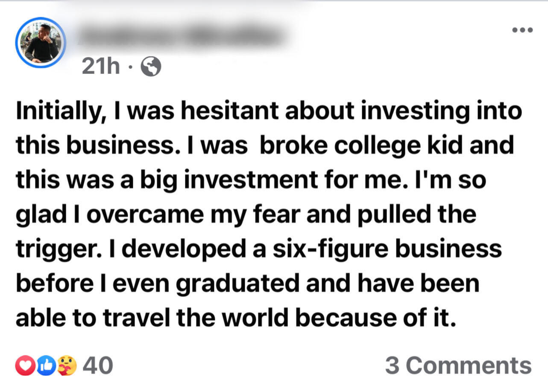The height and width of the screenshot is (392, 548).
Task: Click the words big investment
Action: click(226, 181)
